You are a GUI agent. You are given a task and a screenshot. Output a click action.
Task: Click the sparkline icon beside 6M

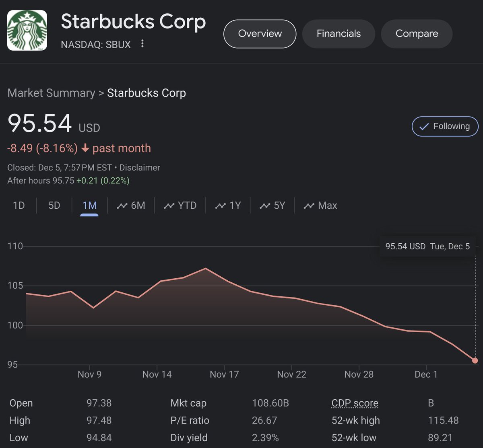tap(122, 205)
